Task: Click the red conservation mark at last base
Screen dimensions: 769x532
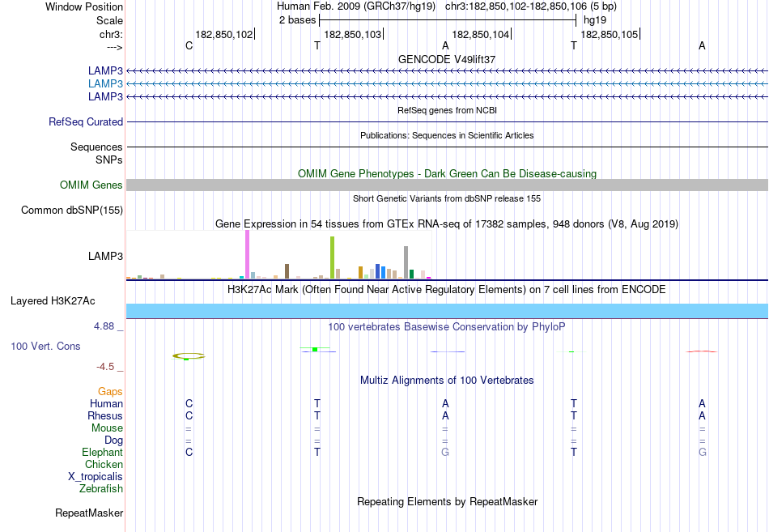Action: (702, 351)
